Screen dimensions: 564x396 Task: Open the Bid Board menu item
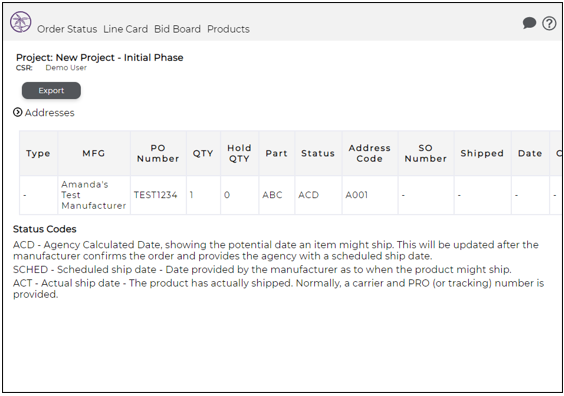pos(177,29)
